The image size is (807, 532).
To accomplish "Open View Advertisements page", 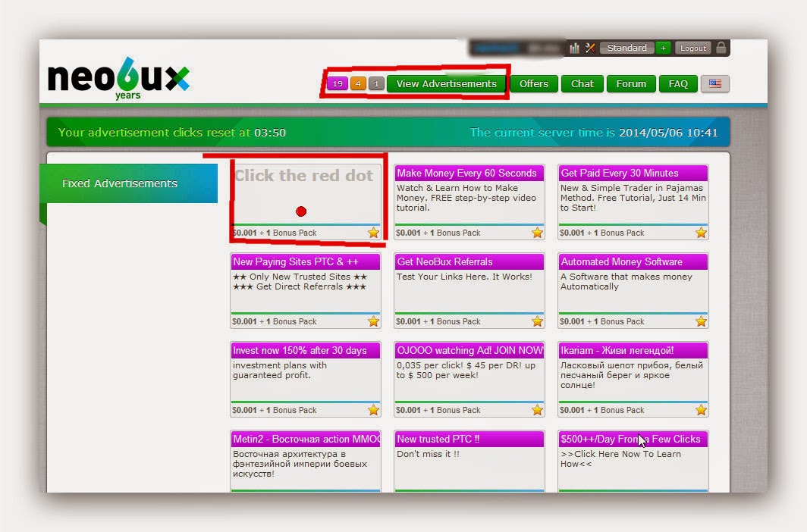I will (x=446, y=84).
